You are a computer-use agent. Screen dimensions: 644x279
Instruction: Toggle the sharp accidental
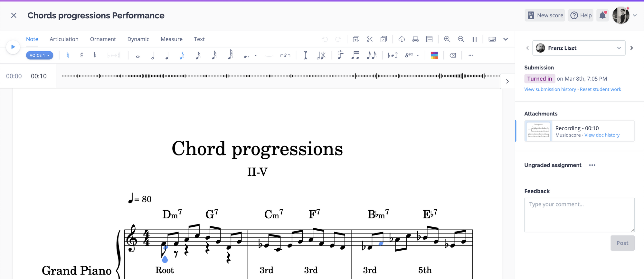pos(81,55)
